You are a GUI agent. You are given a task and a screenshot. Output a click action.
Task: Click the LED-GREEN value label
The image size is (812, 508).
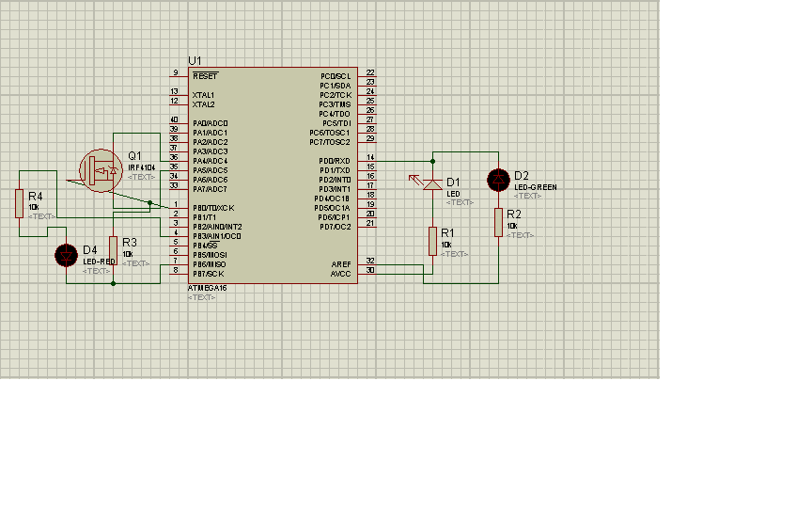point(536,187)
